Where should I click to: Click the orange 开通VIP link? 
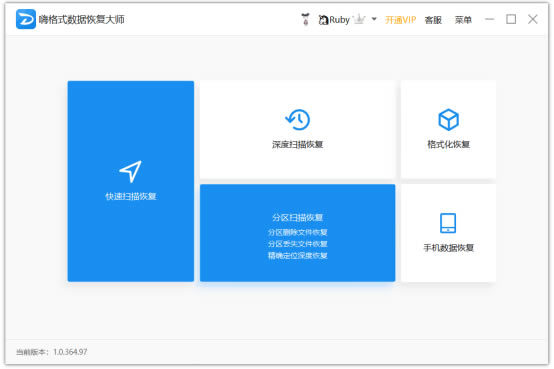tap(400, 20)
